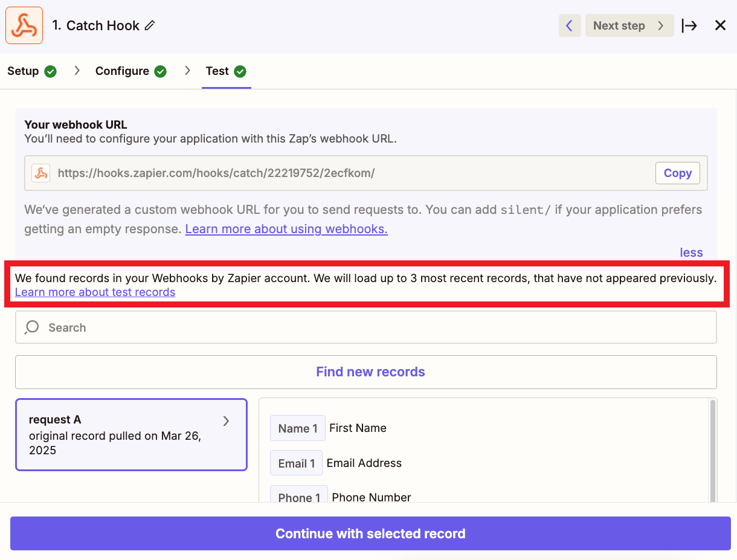Click the green check next to Configure

tap(161, 71)
